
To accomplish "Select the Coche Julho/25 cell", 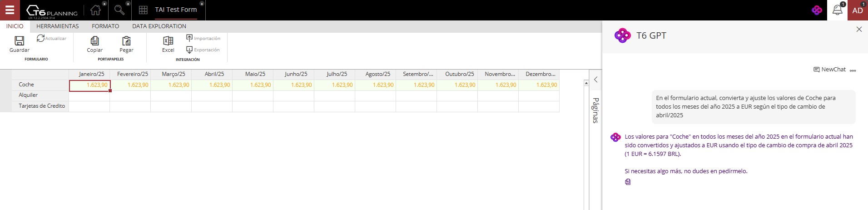I will [335, 85].
